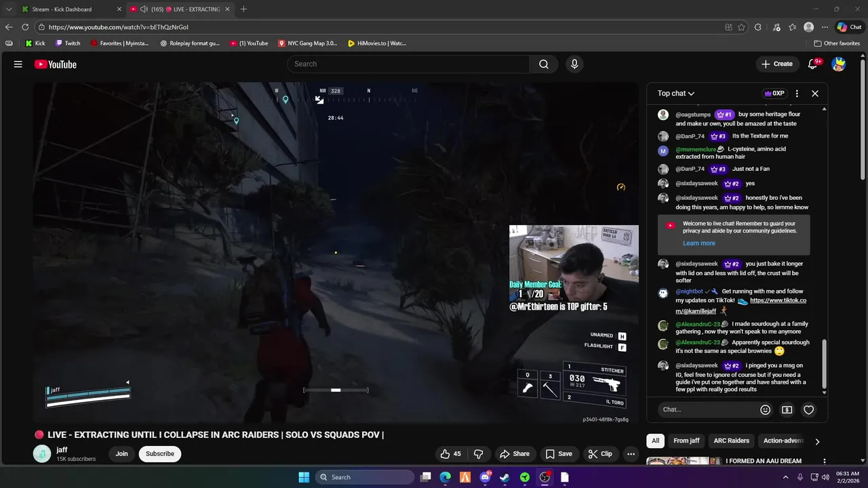Send a heart reaction in chat

tap(808, 409)
